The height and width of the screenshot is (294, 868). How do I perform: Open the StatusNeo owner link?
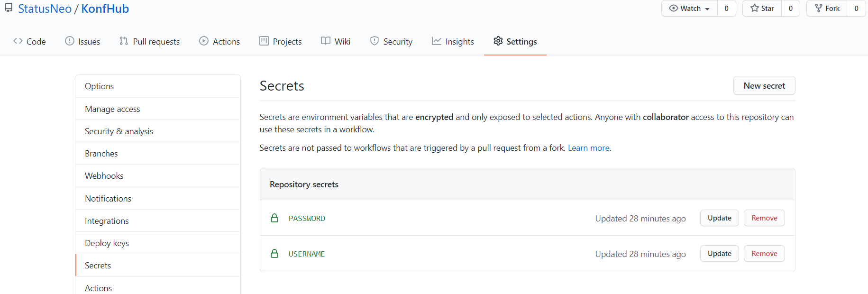pos(45,9)
